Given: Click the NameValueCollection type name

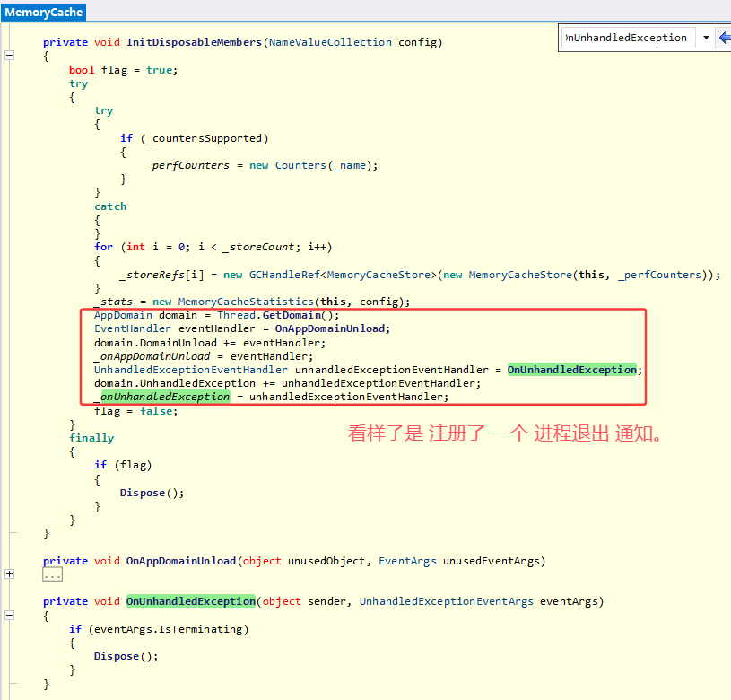Looking at the screenshot, I should [330, 42].
